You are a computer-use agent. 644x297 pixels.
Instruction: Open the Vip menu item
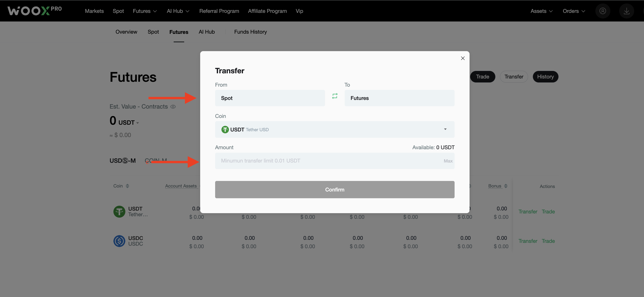299,11
